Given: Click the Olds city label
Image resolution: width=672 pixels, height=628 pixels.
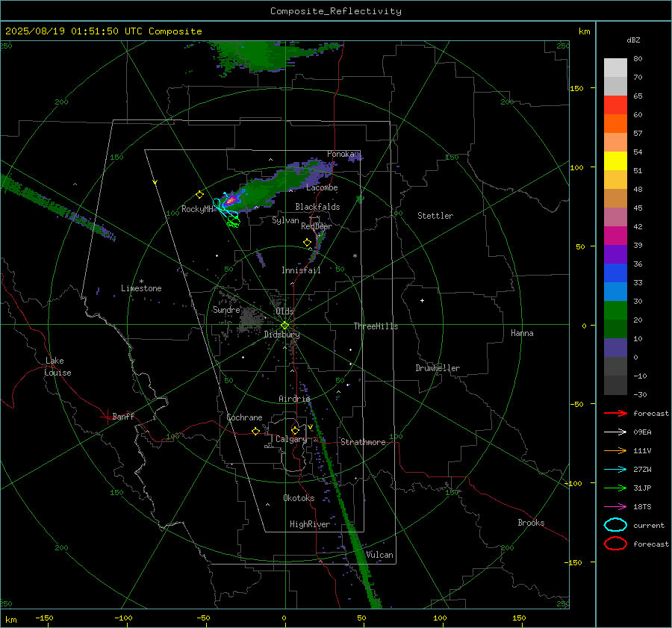Looking at the screenshot, I should (284, 311).
